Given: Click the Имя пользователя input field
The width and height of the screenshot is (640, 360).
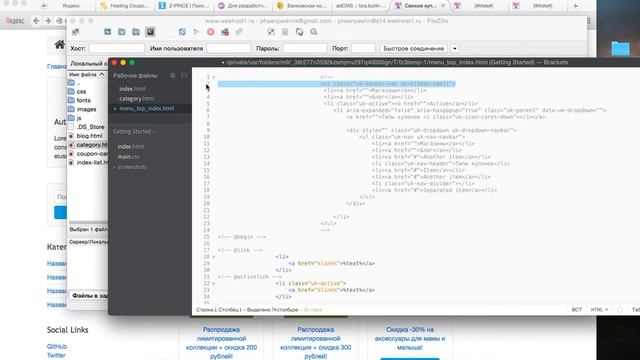Looking at the screenshot, I should click(x=229, y=48).
